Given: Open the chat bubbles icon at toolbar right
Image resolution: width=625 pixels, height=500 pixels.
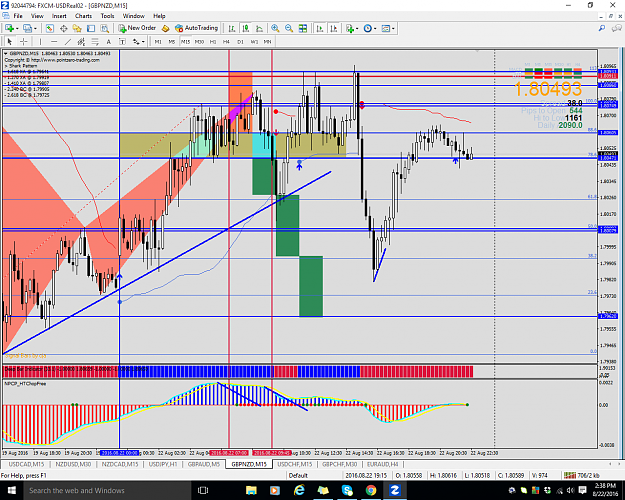Looking at the screenshot, I should (617, 28).
